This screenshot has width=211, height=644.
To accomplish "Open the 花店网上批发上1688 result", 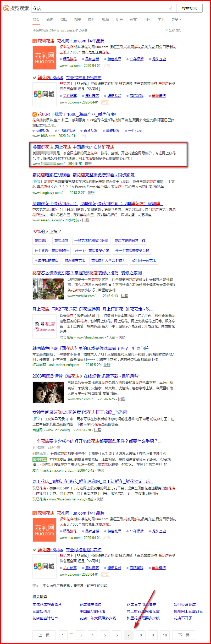I will [76, 114].
